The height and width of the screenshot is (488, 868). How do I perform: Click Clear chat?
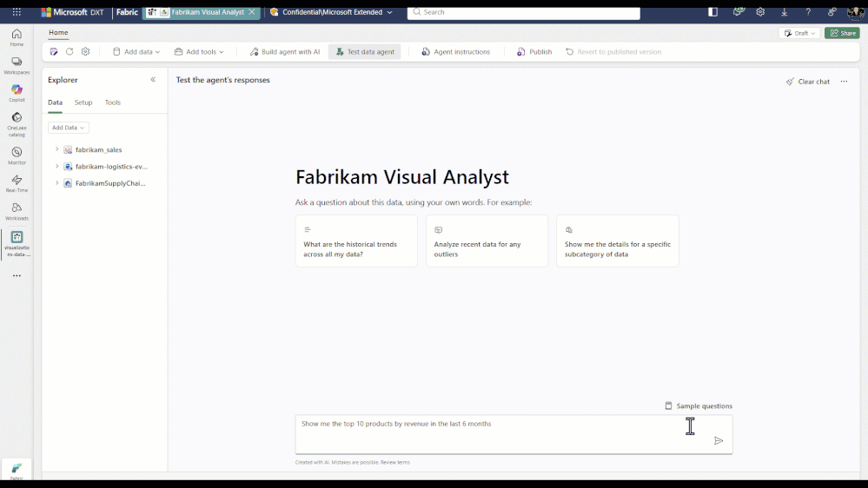click(x=808, y=82)
